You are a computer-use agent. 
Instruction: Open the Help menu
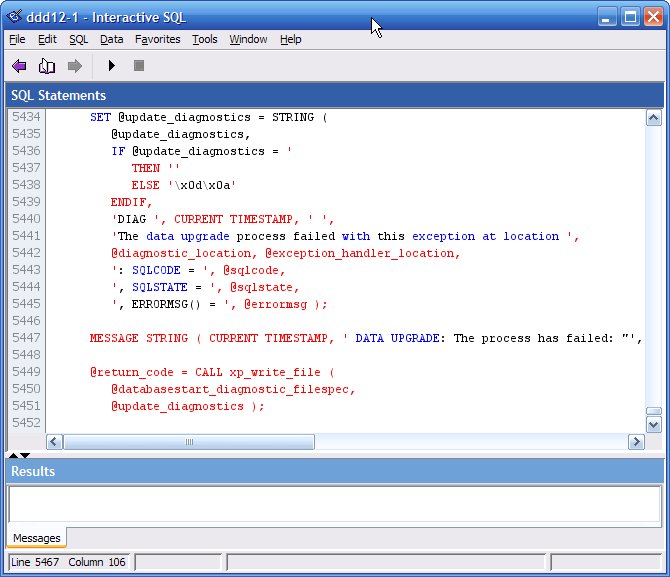[291, 39]
